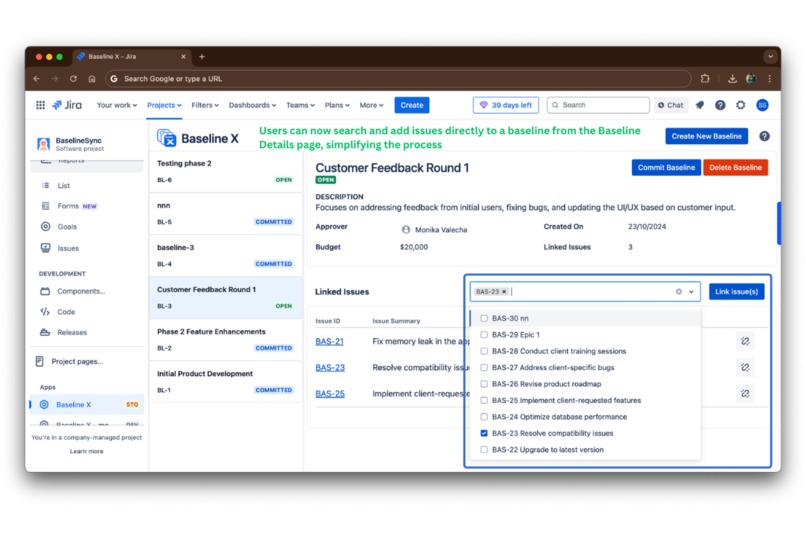This screenshot has width=806, height=537.
Task: Expand the Filters menu
Action: (x=205, y=105)
